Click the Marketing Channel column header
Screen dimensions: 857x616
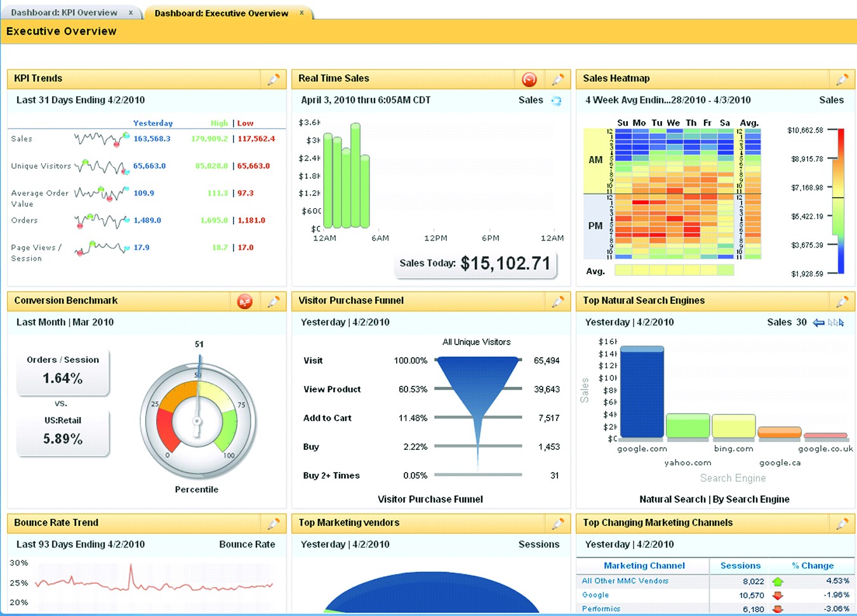[x=644, y=566]
